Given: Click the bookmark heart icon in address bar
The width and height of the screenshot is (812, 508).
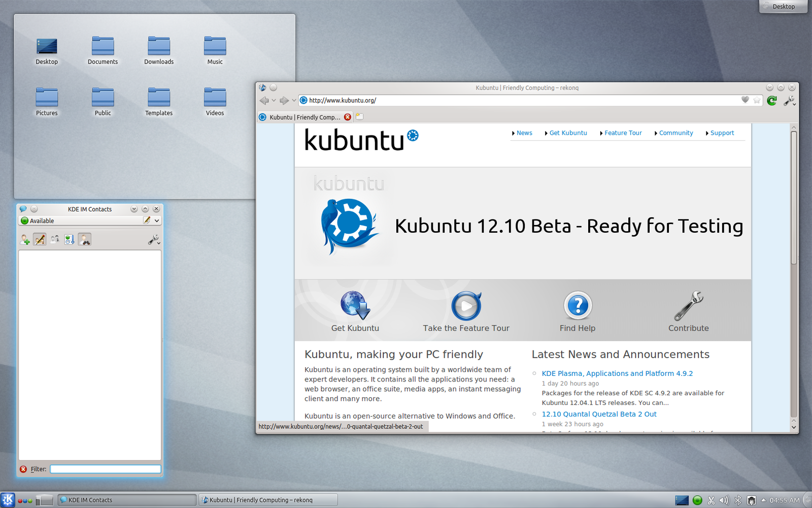Looking at the screenshot, I should (745, 100).
